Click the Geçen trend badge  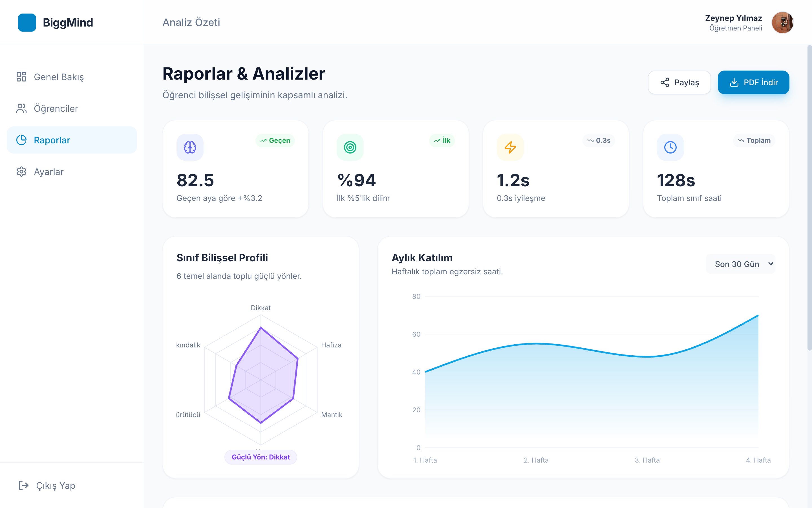pyautogui.click(x=275, y=141)
